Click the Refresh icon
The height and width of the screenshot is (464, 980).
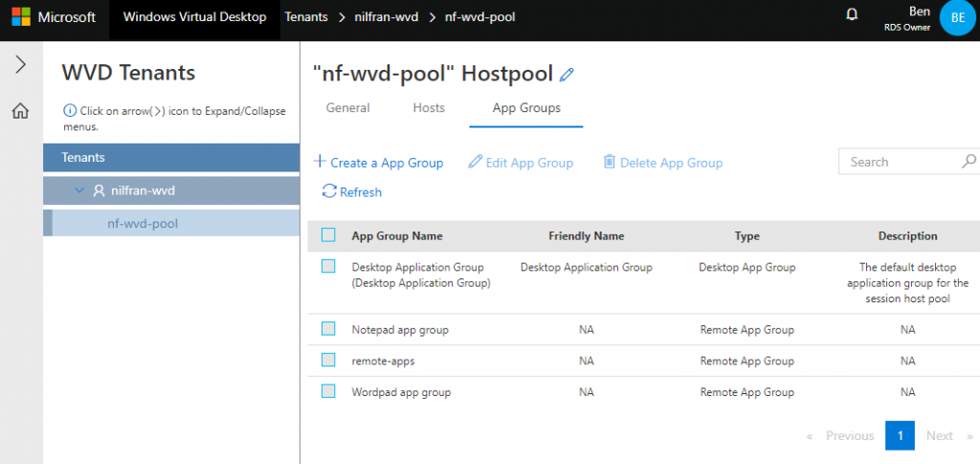coord(329,191)
